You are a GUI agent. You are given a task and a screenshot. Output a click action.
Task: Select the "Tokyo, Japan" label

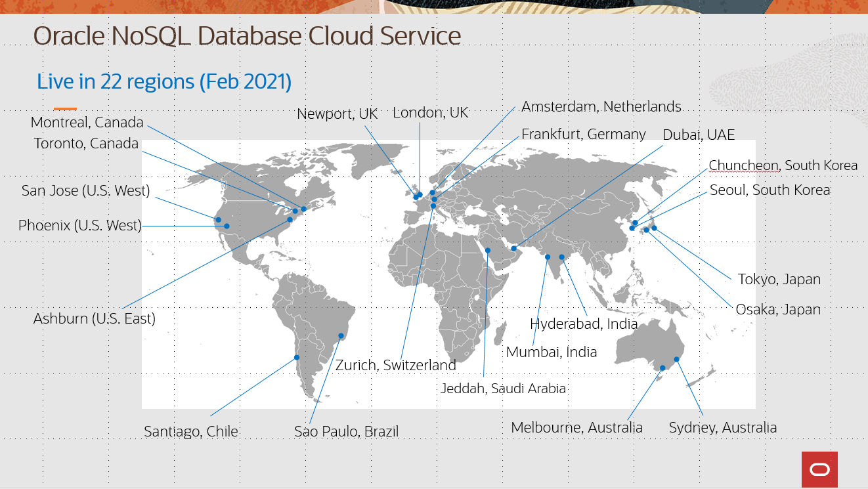click(779, 280)
